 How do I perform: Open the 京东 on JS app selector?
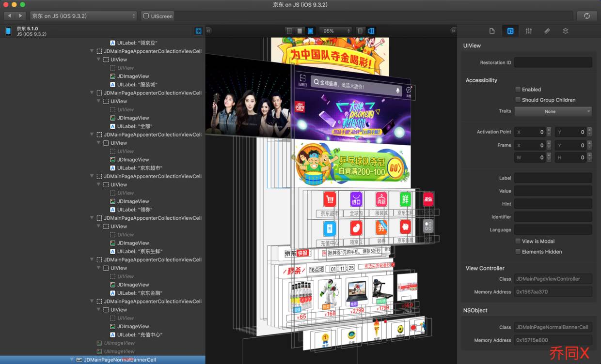[83, 16]
